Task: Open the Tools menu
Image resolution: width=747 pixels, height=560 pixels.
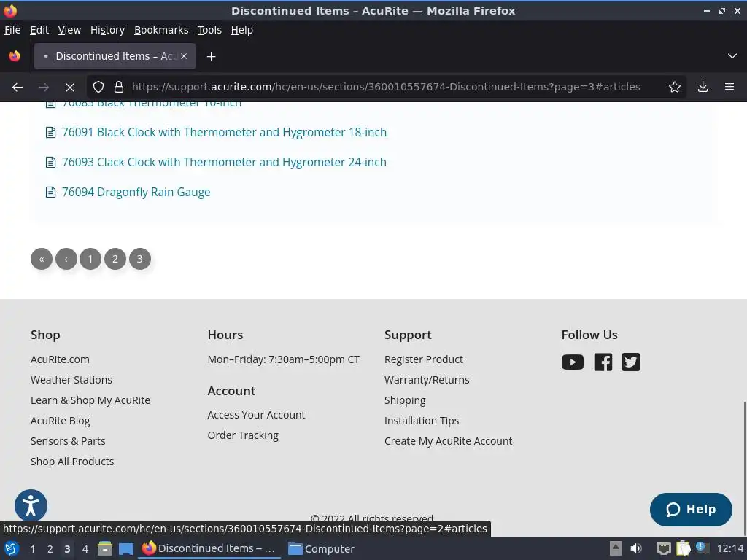Action: (209, 30)
